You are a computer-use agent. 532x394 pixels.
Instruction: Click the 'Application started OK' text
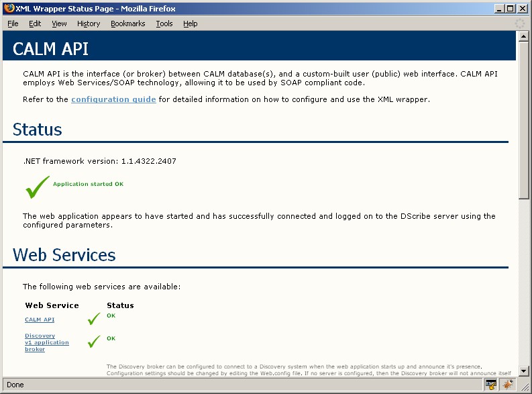tap(88, 184)
